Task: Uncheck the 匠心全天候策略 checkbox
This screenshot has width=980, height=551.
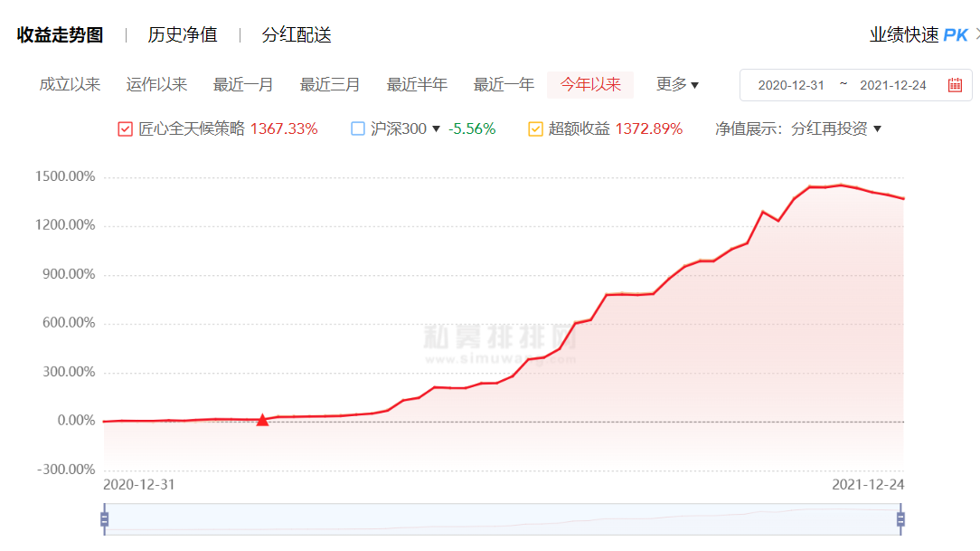Action: (x=126, y=129)
